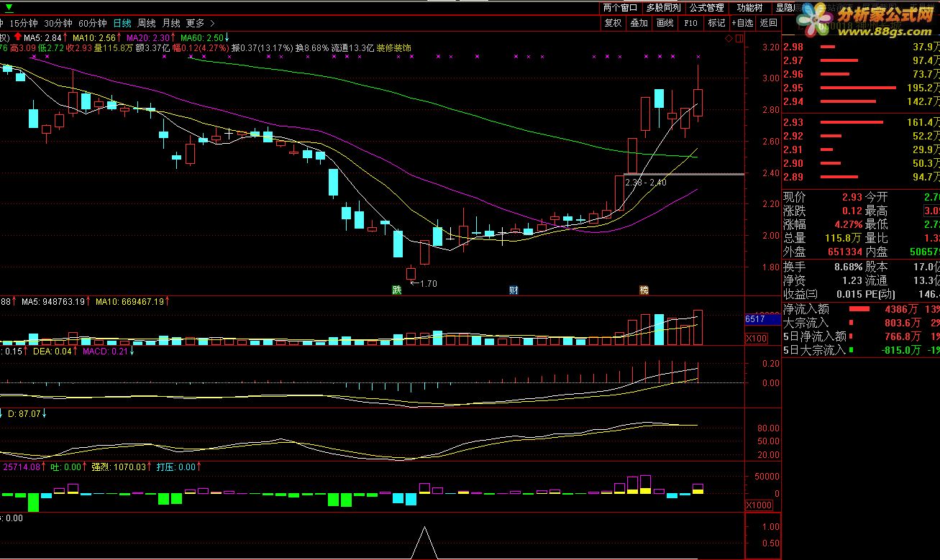The image size is (940, 560).
Task: Click the 3.20 price axis label
Action: coord(771,47)
